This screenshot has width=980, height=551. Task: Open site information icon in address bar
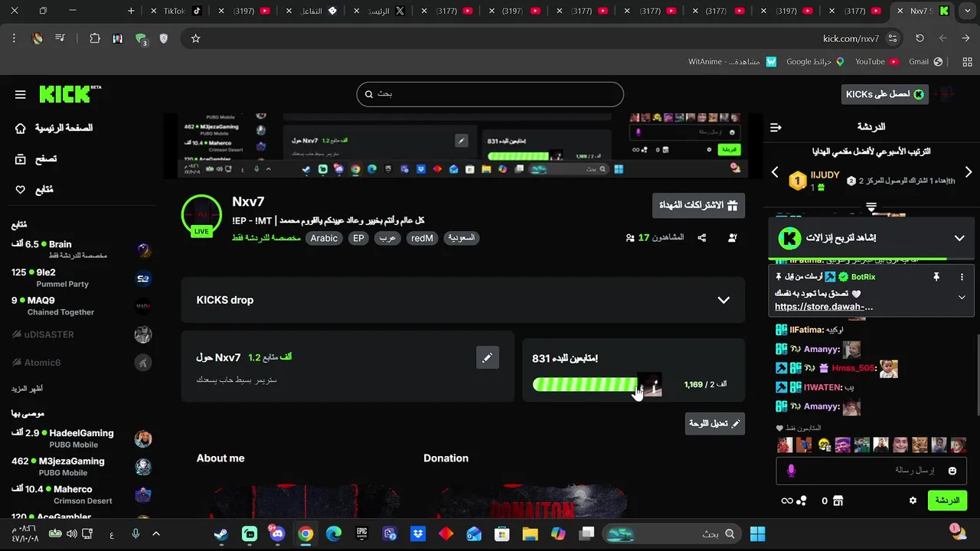point(893,38)
